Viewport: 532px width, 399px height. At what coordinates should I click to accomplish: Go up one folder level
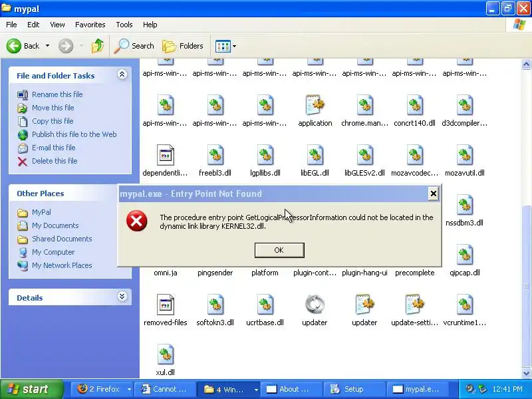pos(98,46)
